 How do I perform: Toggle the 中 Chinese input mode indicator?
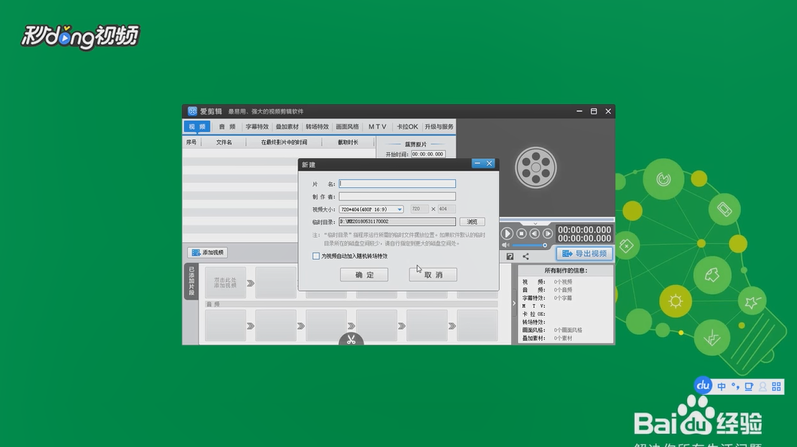point(722,386)
